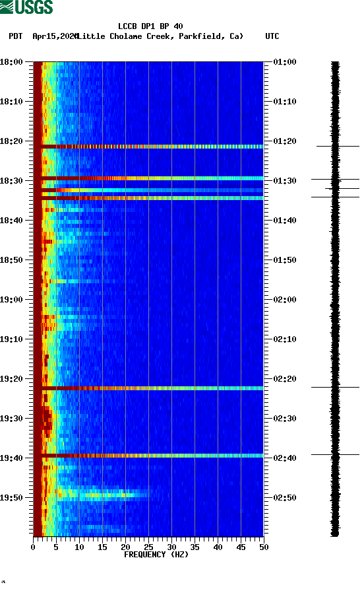Image resolution: width=364 pixels, height=589 pixels.
Task: Click the 19:40 PDT time label
Action: [x=11, y=458]
